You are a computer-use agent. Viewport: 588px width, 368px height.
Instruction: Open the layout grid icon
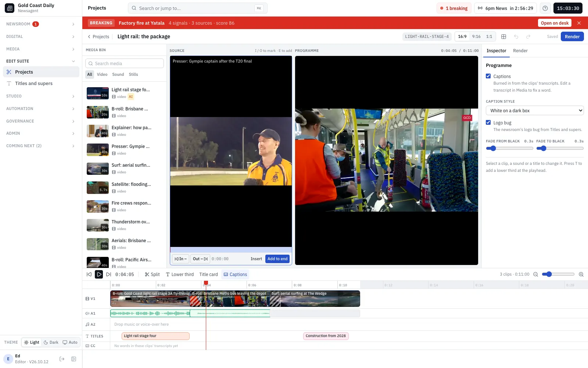tap(503, 36)
